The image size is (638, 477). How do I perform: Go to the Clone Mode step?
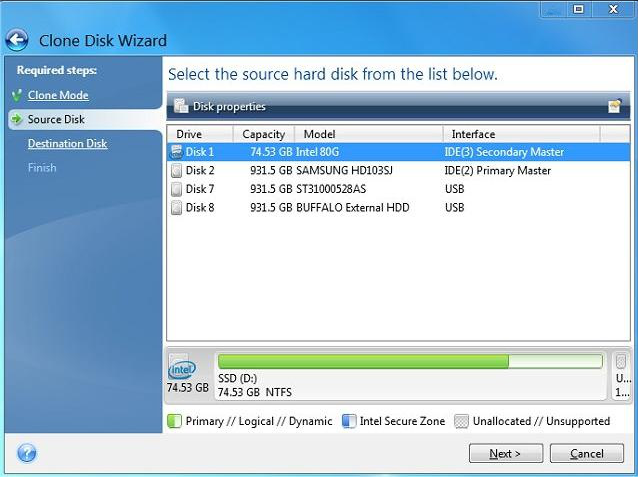[x=58, y=95]
